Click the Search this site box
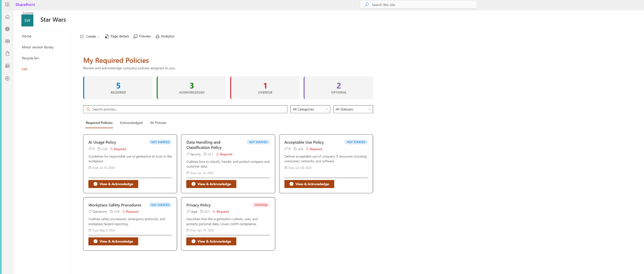 click(418, 5)
